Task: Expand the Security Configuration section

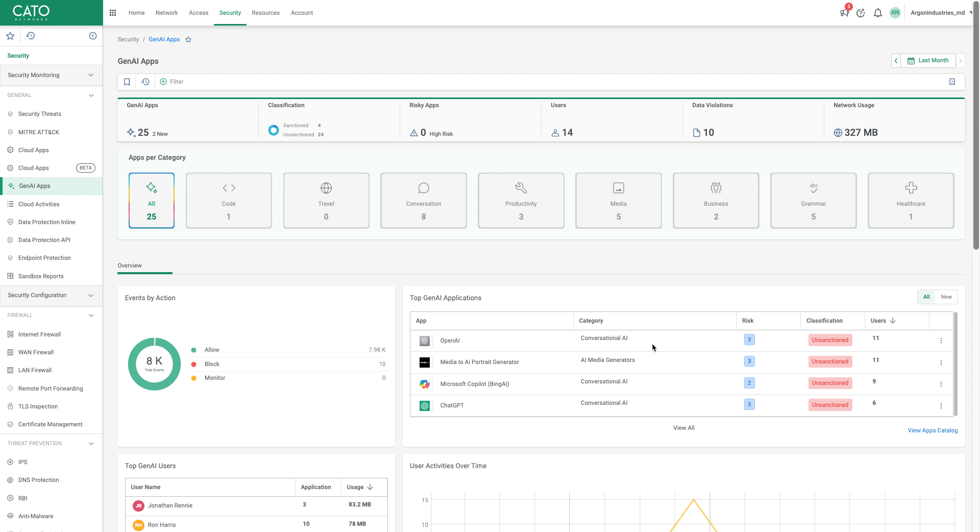Action: [x=51, y=296]
